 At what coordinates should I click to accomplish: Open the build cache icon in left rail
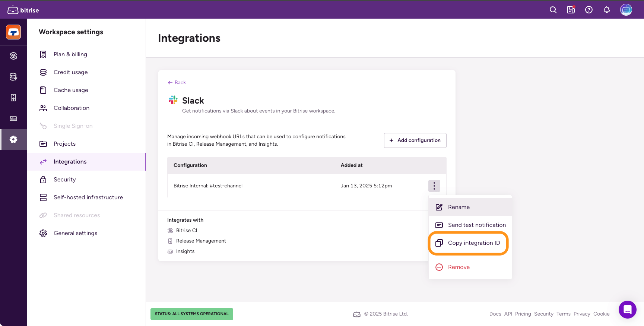pos(13,77)
